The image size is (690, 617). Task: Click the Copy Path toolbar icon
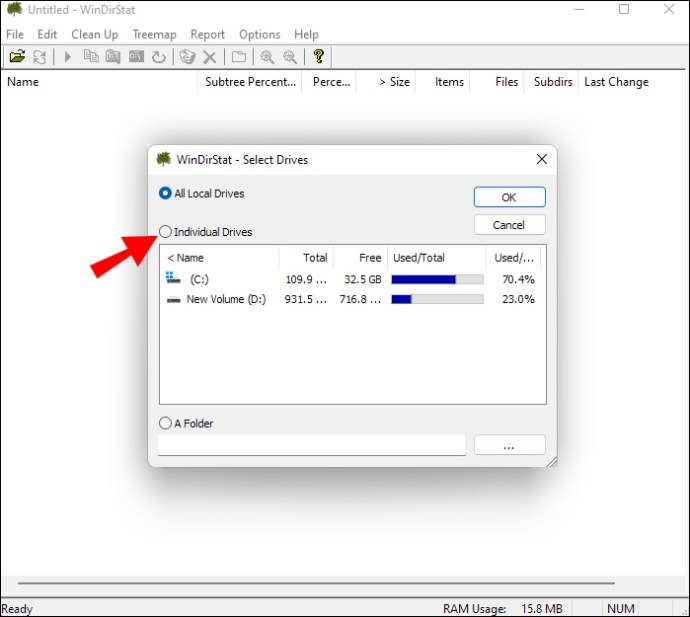coord(91,56)
